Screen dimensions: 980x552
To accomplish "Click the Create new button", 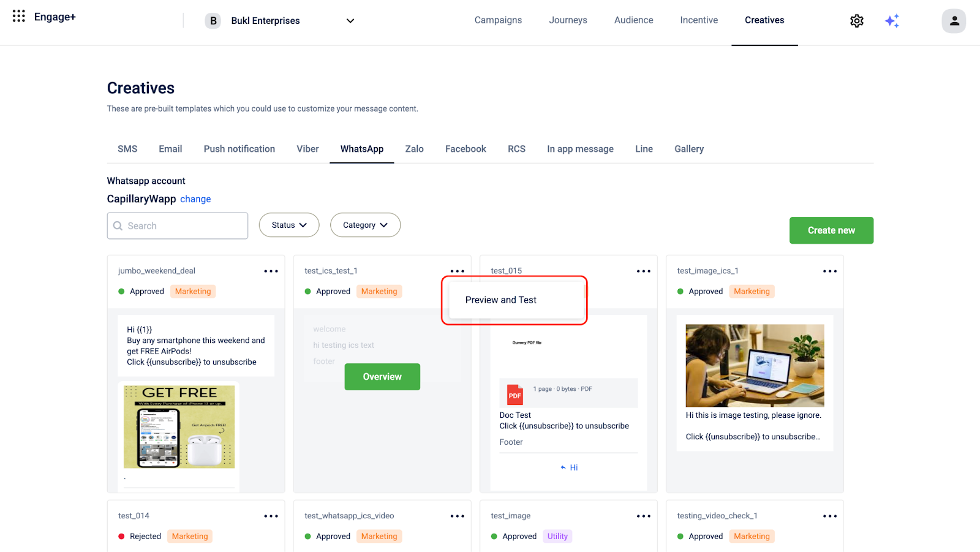I will pos(831,230).
